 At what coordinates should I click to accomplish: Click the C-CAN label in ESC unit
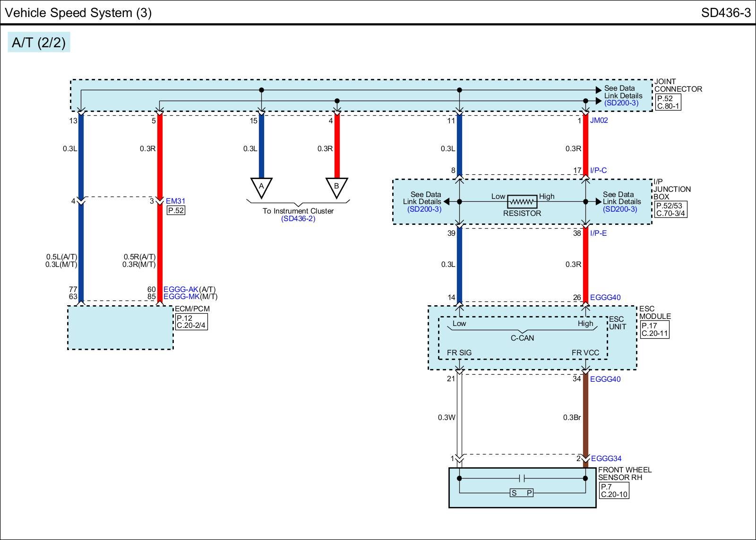522,338
